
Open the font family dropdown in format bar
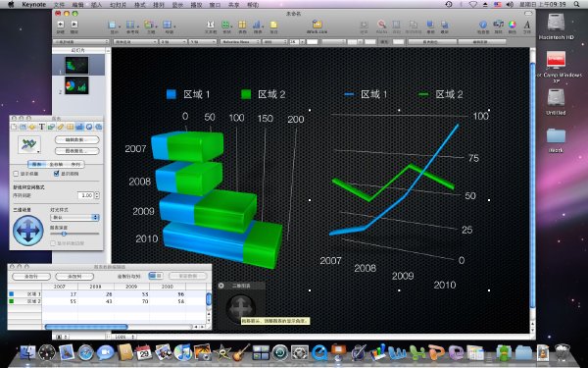(240, 41)
